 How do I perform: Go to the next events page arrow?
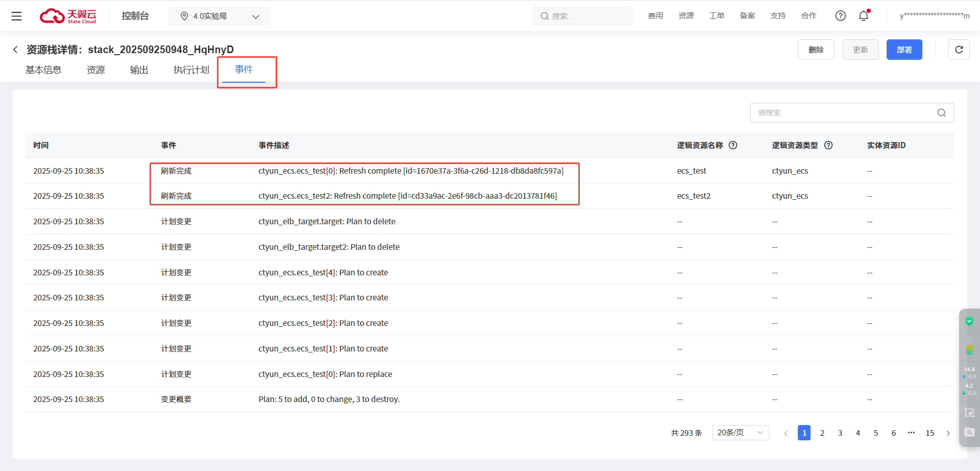[948, 433]
